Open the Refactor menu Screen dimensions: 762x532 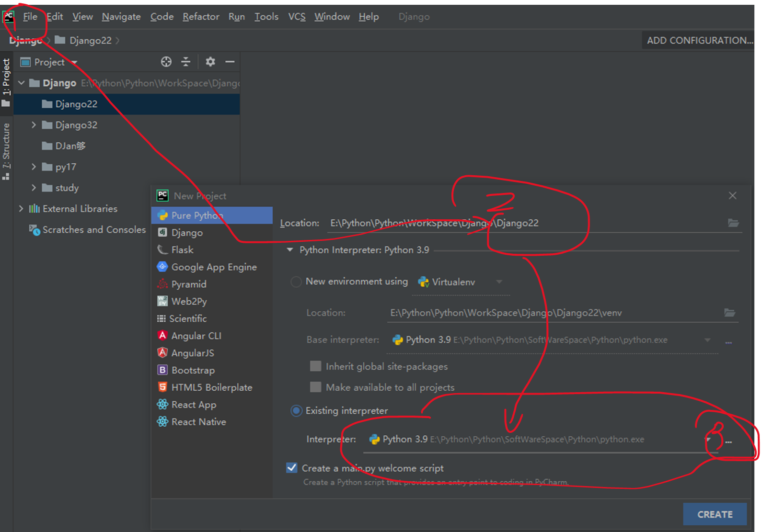point(201,17)
